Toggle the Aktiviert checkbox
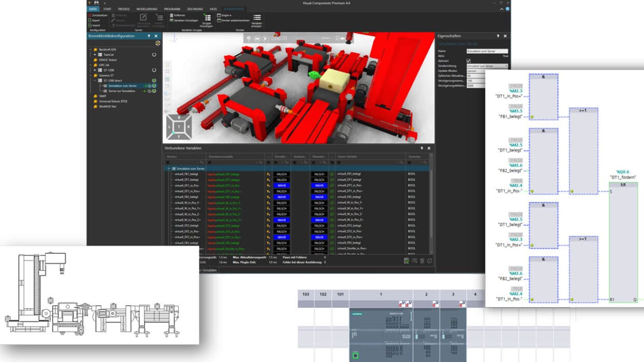This screenshot has height=362, width=644. click(x=469, y=61)
